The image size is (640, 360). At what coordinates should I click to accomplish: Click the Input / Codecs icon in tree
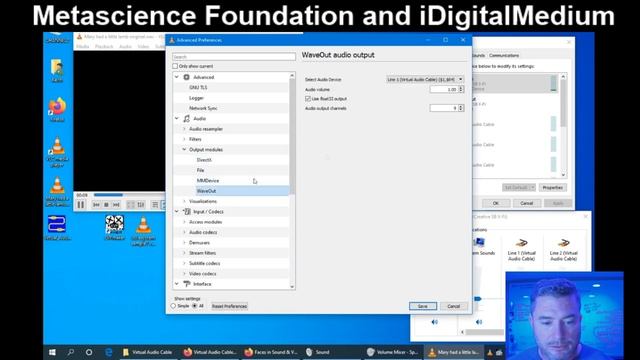click(187, 211)
